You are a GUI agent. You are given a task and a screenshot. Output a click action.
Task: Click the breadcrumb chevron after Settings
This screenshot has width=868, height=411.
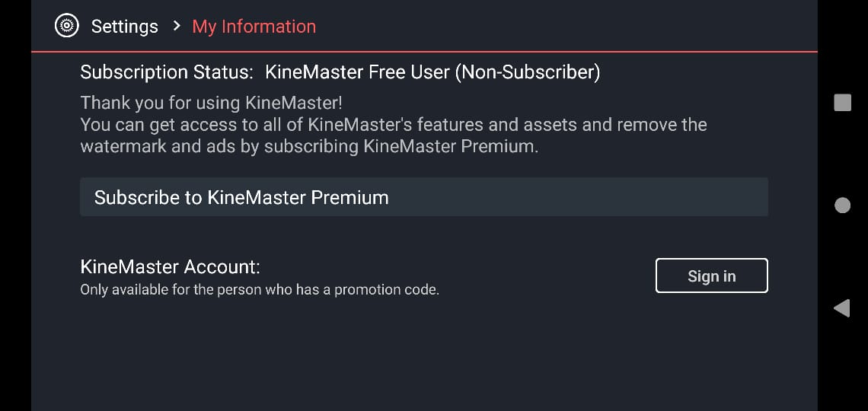[177, 26]
